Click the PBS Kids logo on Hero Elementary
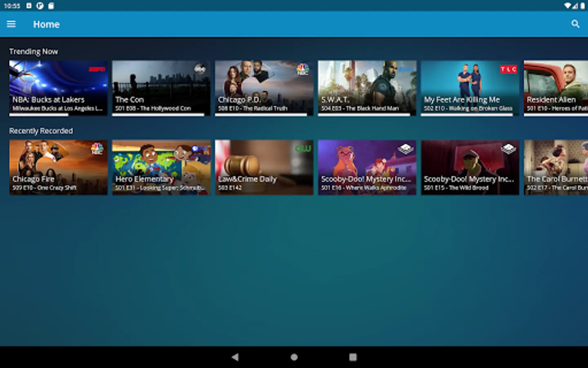This screenshot has height=368, width=588. pyautogui.click(x=201, y=149)
